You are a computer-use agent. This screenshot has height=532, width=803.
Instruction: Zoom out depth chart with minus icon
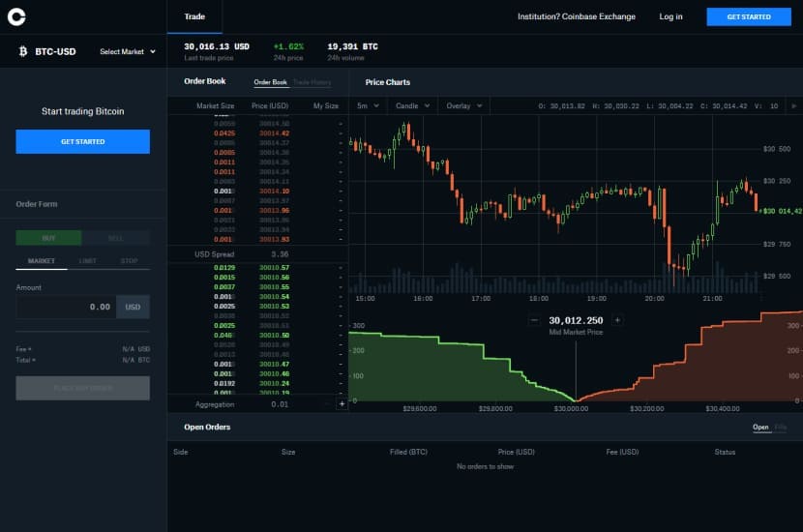534,320
